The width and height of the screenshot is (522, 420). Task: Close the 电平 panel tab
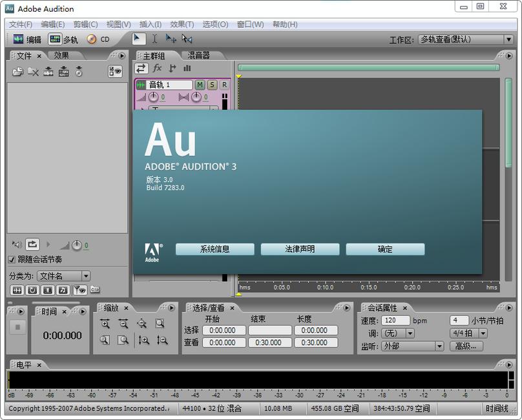[x=39, y=365]
